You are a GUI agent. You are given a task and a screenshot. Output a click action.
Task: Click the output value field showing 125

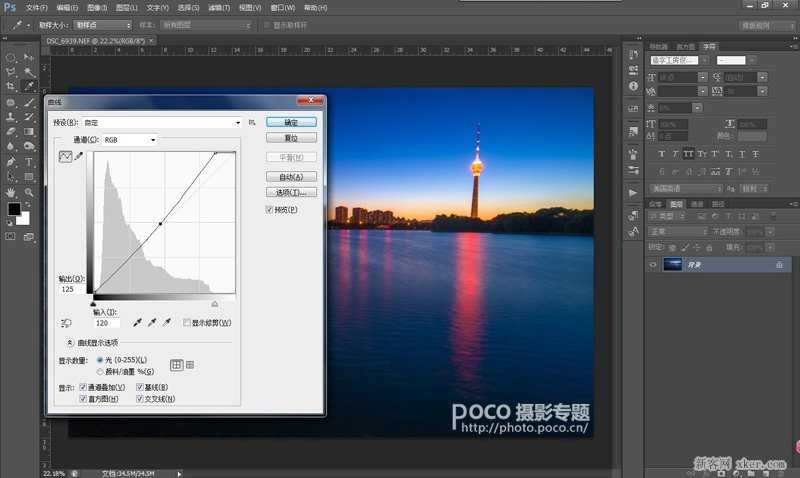pos(72,289)
